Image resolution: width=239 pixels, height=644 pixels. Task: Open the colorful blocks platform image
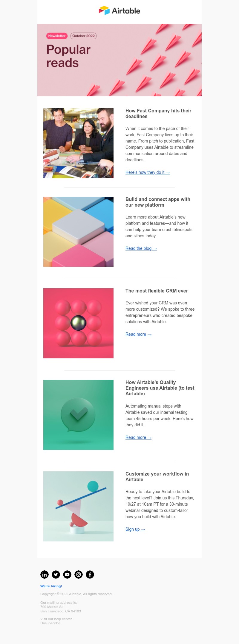(x=78, y=232)
